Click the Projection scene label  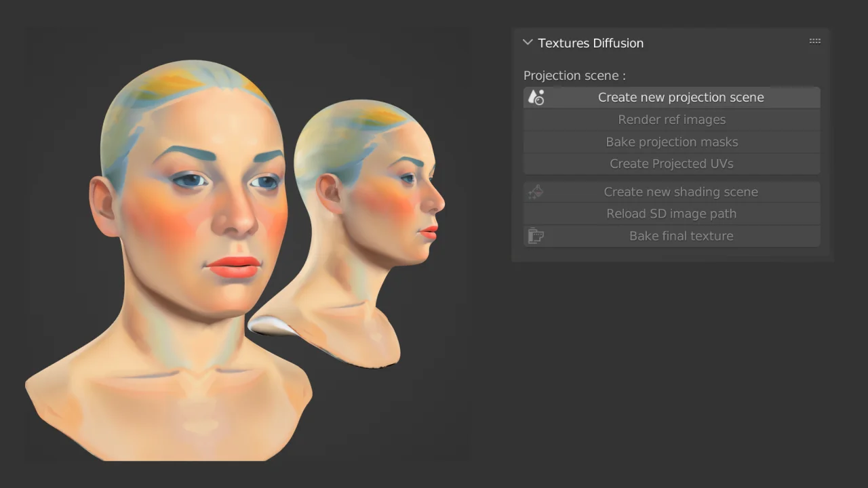point(574,75)
